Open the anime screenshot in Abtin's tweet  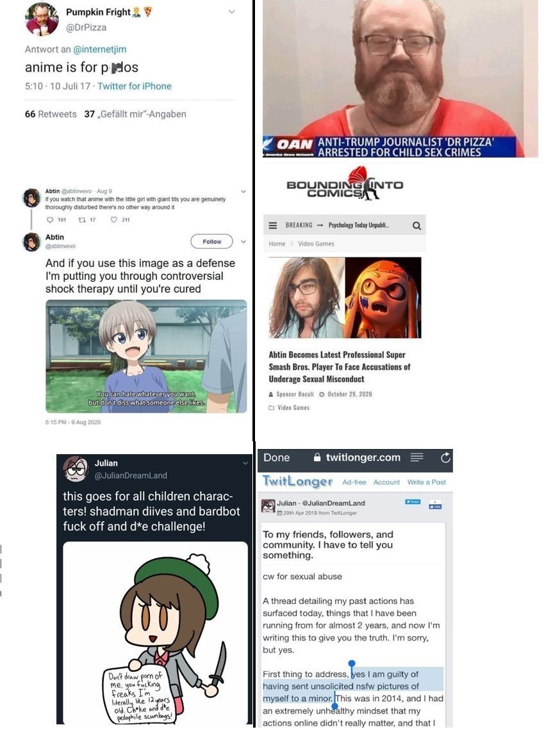pos(146,356)
